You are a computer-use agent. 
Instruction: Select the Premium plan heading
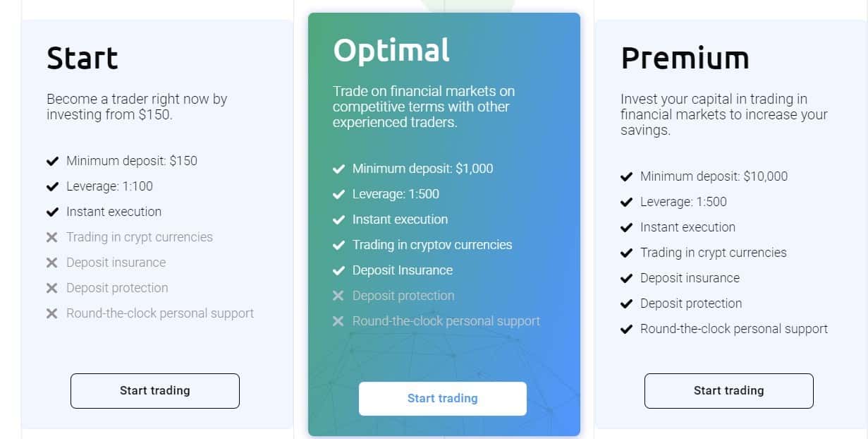[685, 58]
